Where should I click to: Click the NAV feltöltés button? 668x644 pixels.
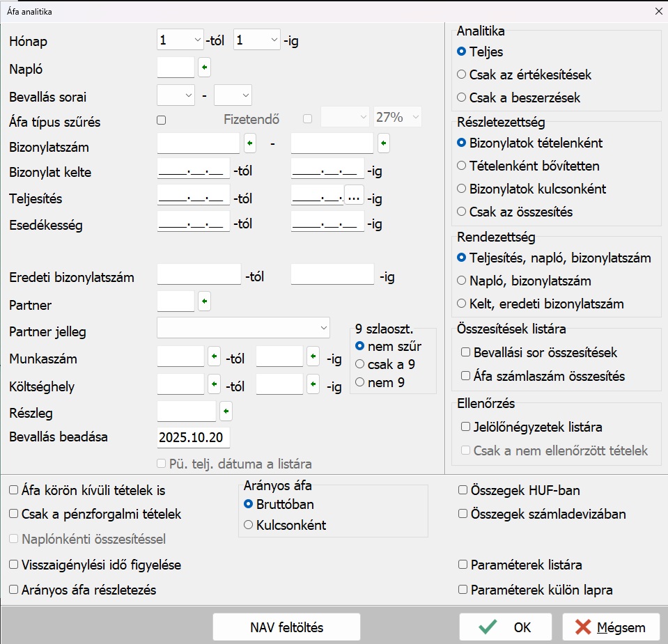coord(286,627)
